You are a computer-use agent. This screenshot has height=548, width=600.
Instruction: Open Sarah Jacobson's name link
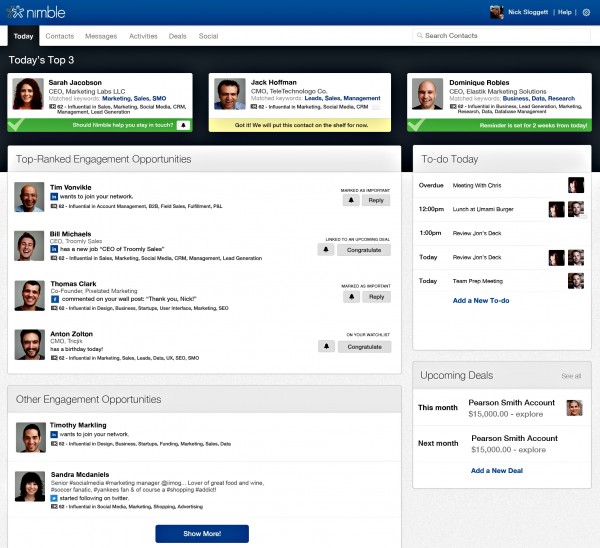75,82
